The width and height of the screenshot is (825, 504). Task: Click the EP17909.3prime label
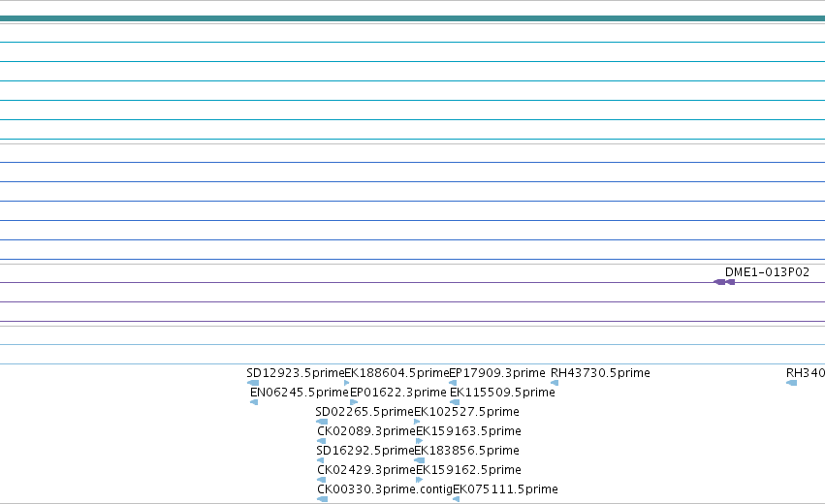[497, 373]
